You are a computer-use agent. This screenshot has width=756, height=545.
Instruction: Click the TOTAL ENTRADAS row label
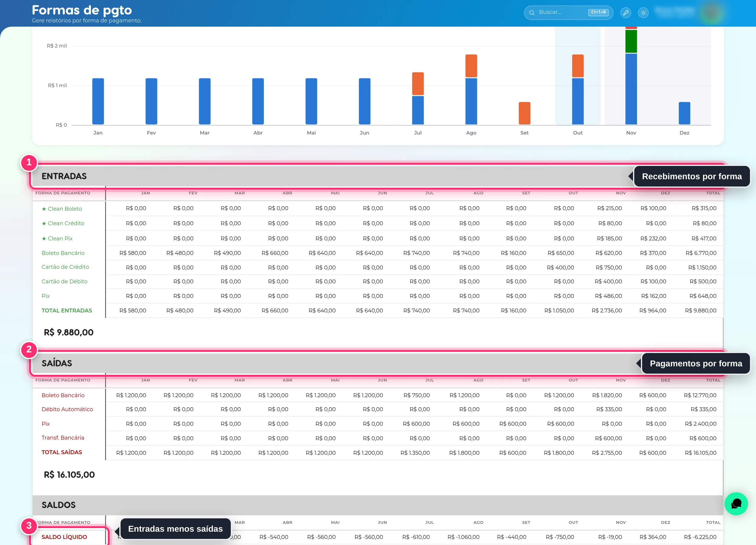(x=67, y=310)
